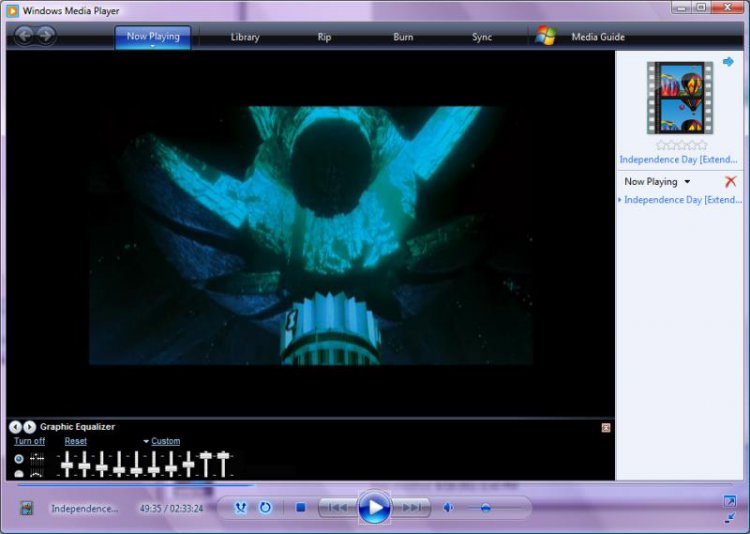This screenshot has width=750, height=534.
Task: Click the blue arrow to hide list pane
Action: pos(728,62)
